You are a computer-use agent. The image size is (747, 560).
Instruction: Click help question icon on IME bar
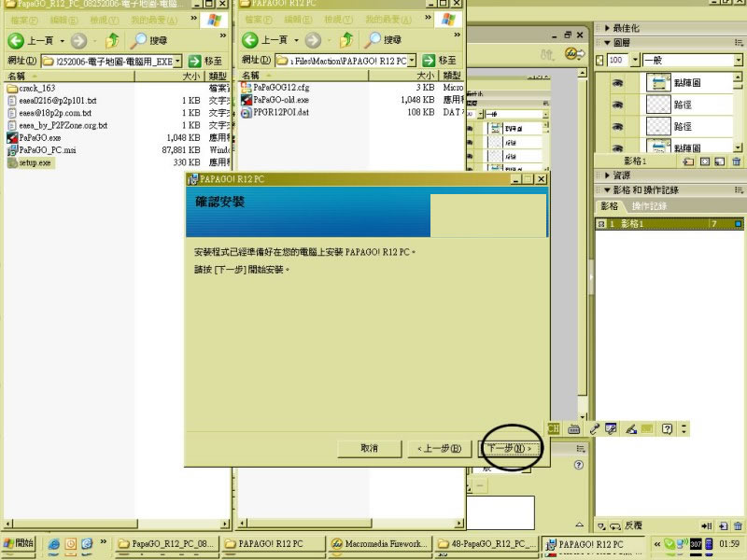(667, 429)
